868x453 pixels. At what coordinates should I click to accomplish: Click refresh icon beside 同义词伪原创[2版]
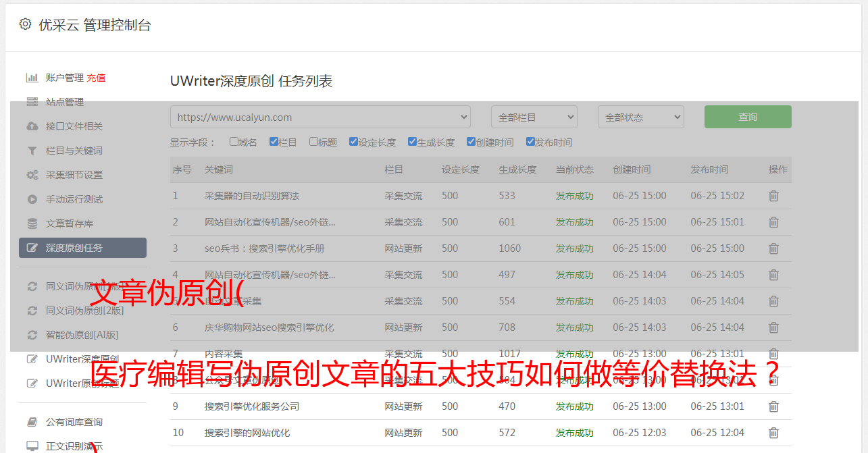coord(32,311)
